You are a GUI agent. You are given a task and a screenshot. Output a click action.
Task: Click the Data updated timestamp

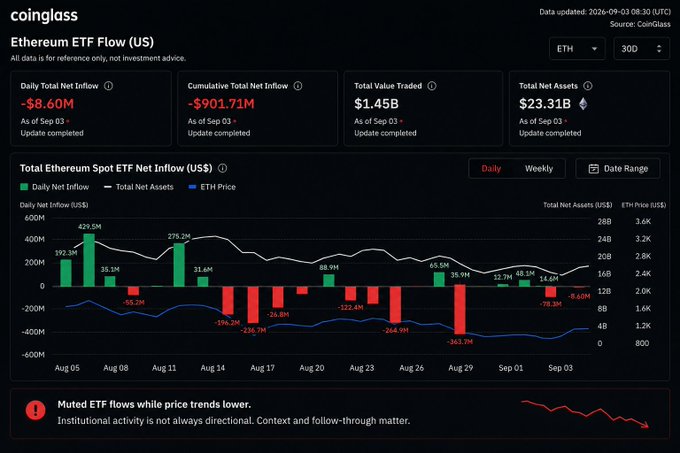(x=605, y=12)
